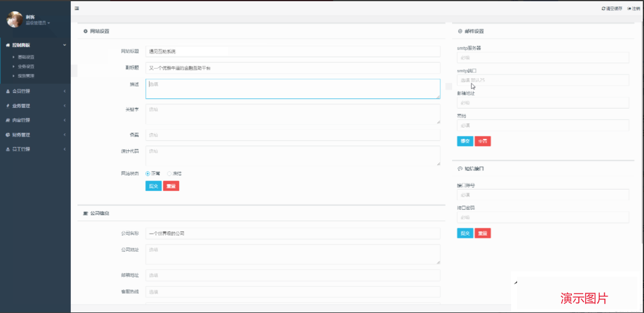Open the 级别管理 submenu item
644x313 pixels.
coord(26,76)
